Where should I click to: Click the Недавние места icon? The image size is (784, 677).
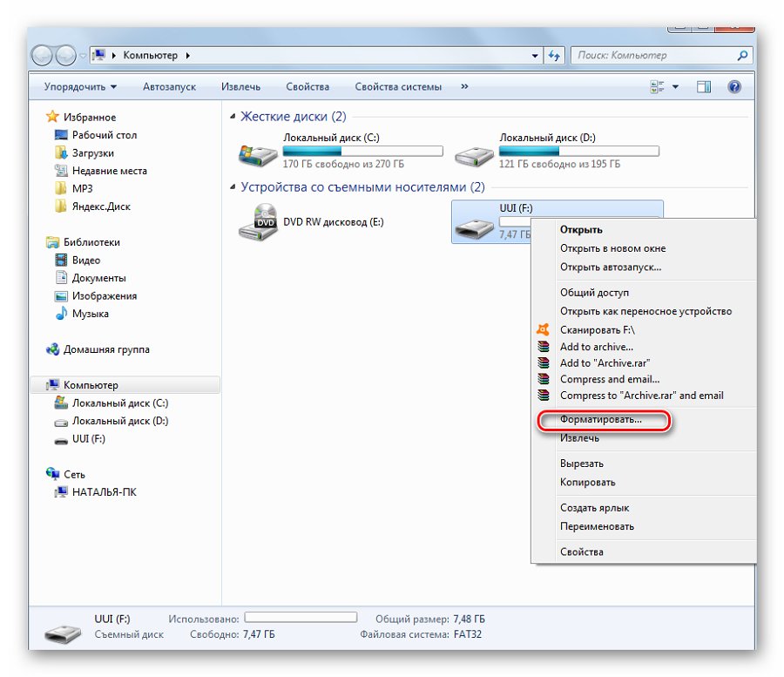[61, 171]
